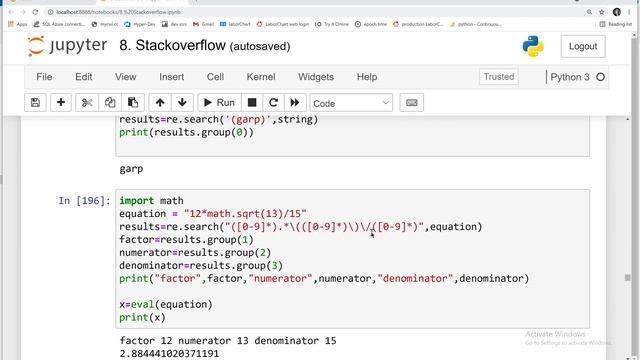Click the browser address bar URL
This screenshot has height=360, width=640.
118,12
